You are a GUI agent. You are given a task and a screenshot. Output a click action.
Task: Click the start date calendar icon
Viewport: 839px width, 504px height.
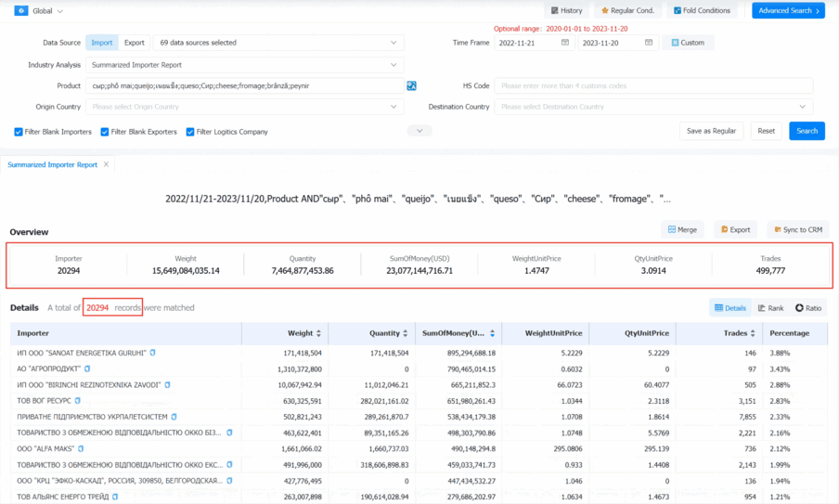(x=565, y=43)
